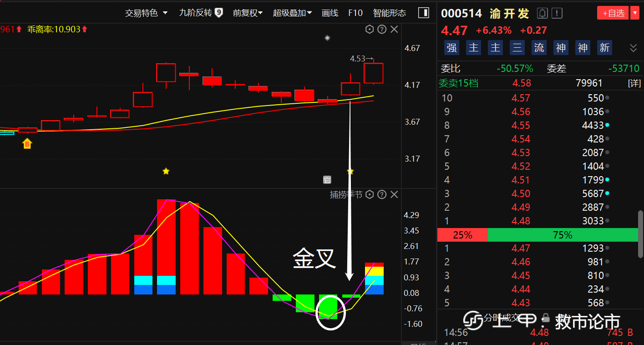The width and height of the screenshot is (644, 345).
Task: Toggle the side panel layout icon
Action: [423, 13]
